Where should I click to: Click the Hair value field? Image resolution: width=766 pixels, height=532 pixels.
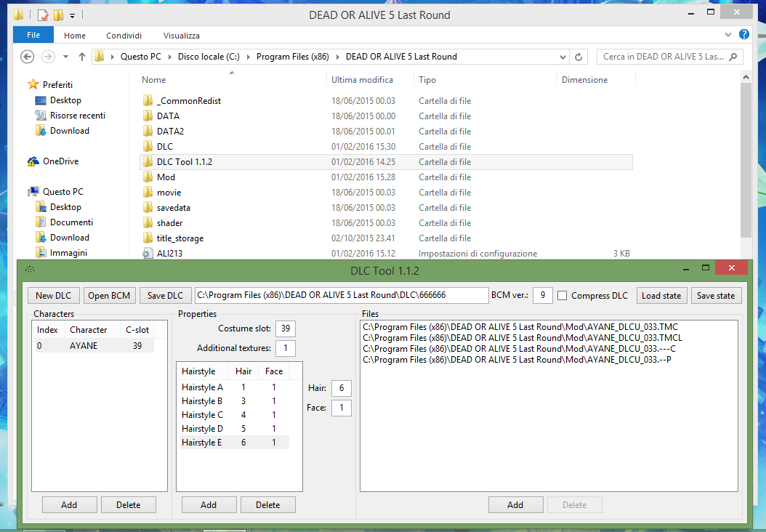point(342,388)
